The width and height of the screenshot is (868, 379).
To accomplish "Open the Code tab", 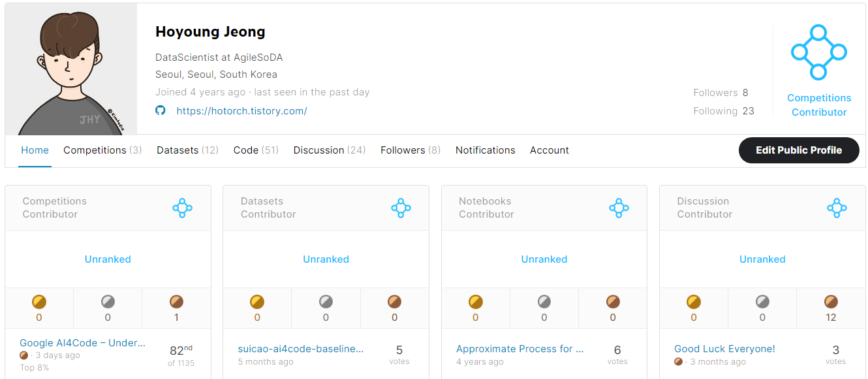I will click(x=255, y=150).
